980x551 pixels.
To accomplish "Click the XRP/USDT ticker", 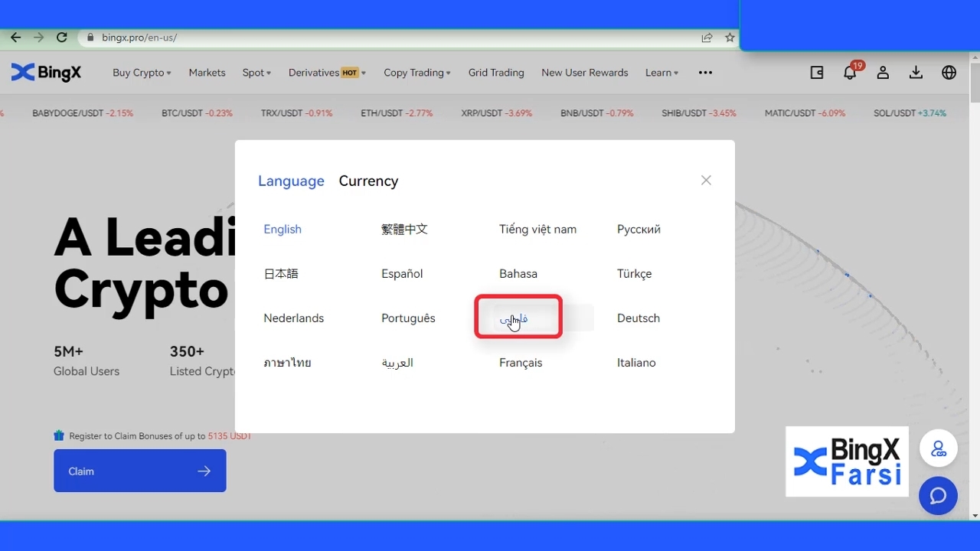I will pyautogui.click(x=497, y=113).
